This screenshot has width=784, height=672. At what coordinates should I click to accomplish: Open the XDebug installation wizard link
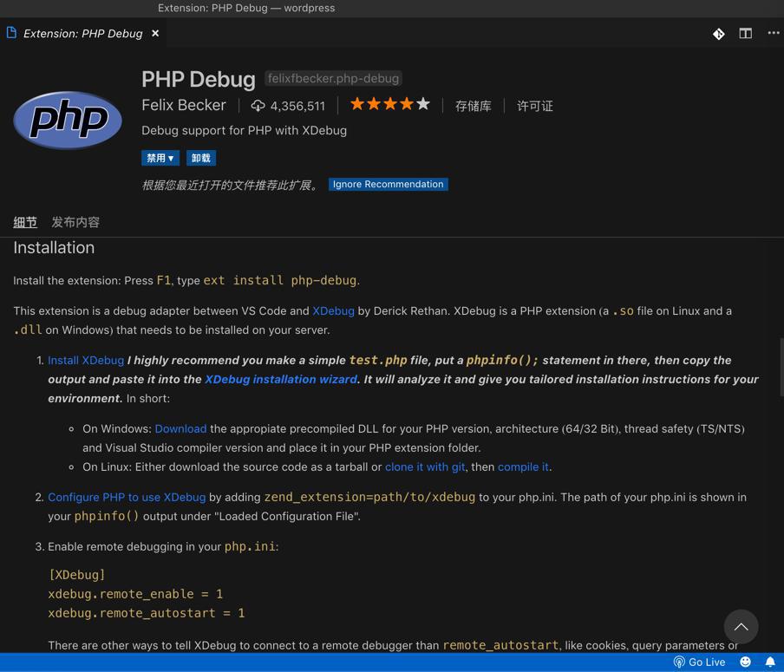(281, 379)
